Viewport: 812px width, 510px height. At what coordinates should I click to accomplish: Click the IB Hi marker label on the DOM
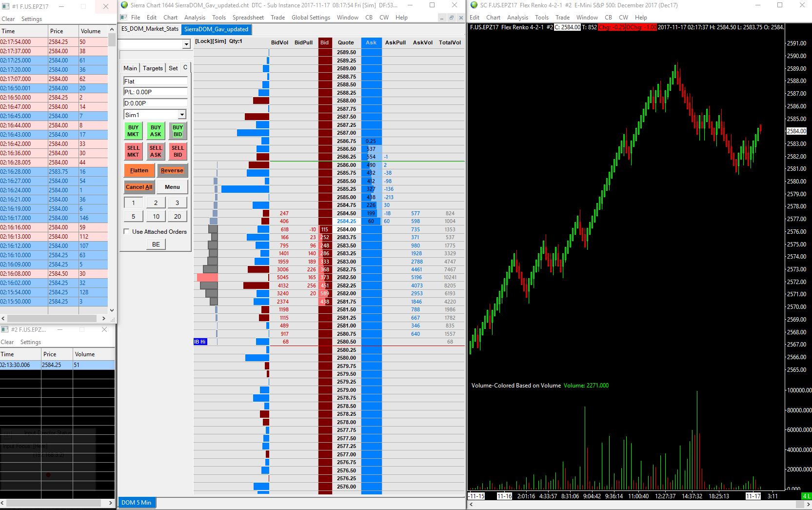tap(200, 342)
